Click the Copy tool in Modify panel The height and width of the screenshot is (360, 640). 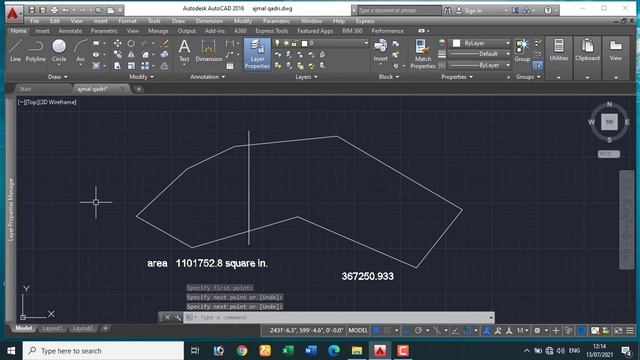118,54
